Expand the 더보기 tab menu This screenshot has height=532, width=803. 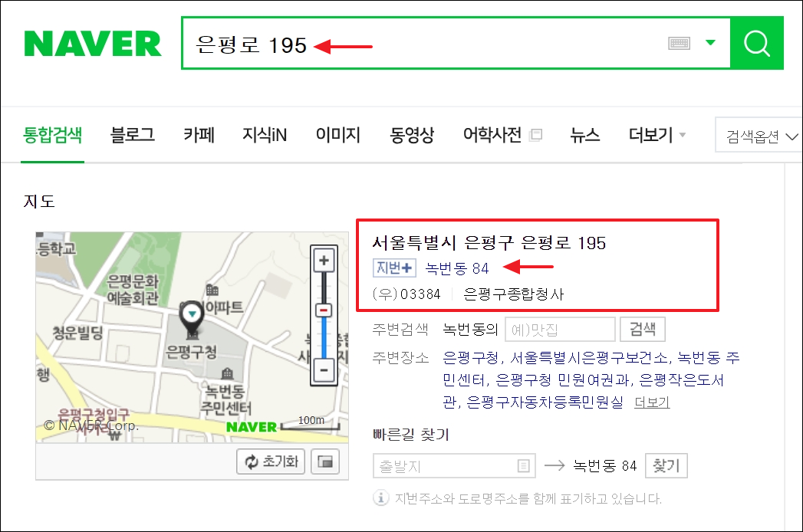pos(657,135)
